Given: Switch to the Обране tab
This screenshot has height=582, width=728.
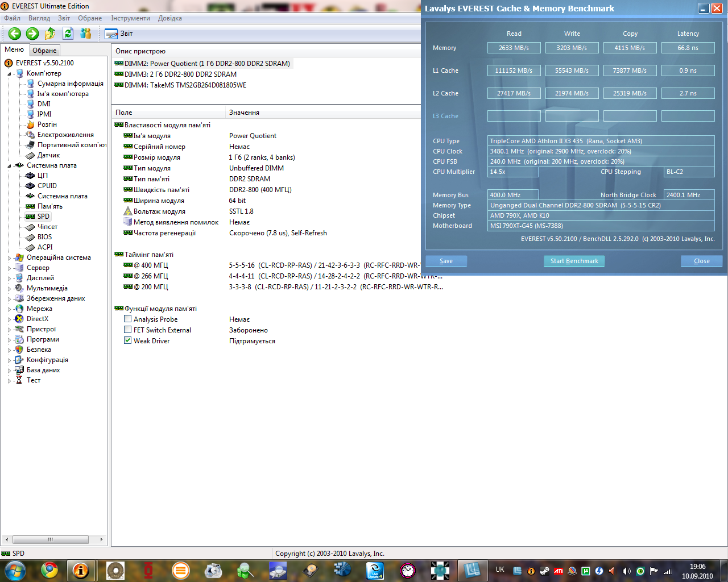Looking at the screenshot, I should point(44,51).
